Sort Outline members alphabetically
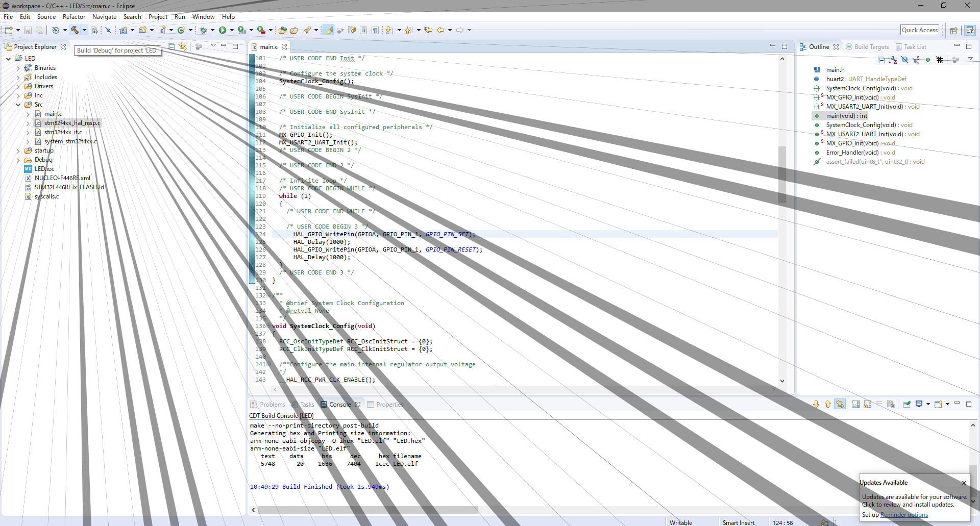Image resolution: width=980 pixels, height=526 pixels. point(893,60)
